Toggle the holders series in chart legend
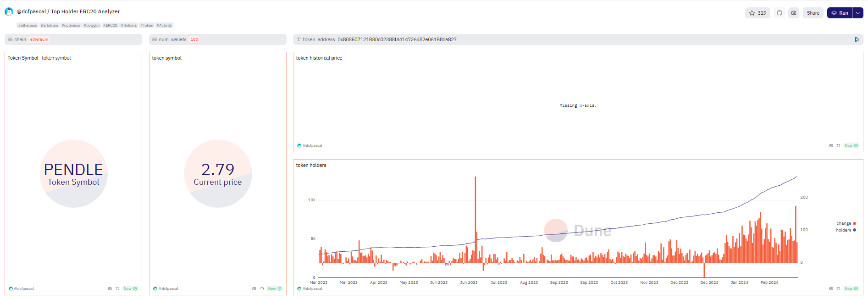This screenshot has height=299, width=868. tap(846, 230)
